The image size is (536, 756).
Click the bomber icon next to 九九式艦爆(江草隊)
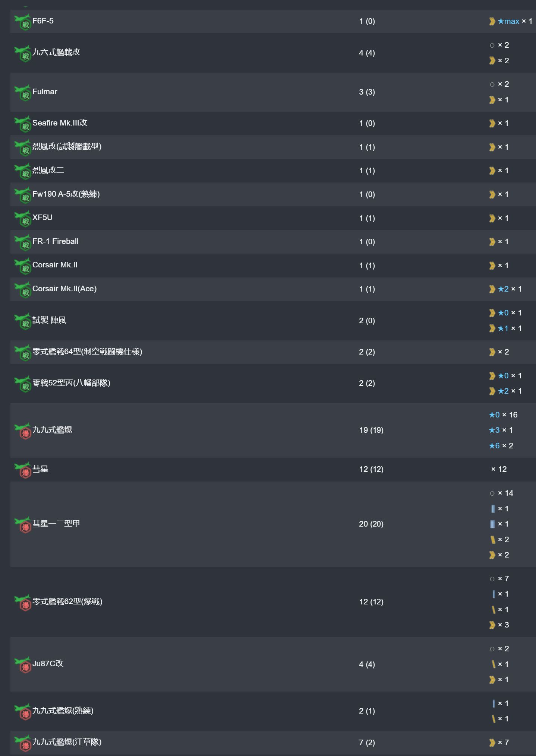pyautogui.click(x=23, y=743)
